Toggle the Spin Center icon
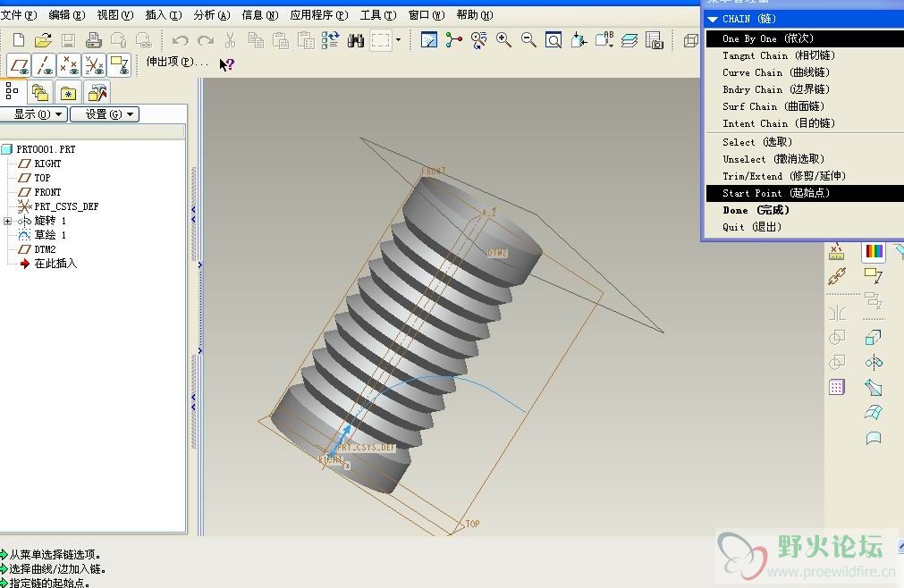904x588 pixels. pos(453,39)
